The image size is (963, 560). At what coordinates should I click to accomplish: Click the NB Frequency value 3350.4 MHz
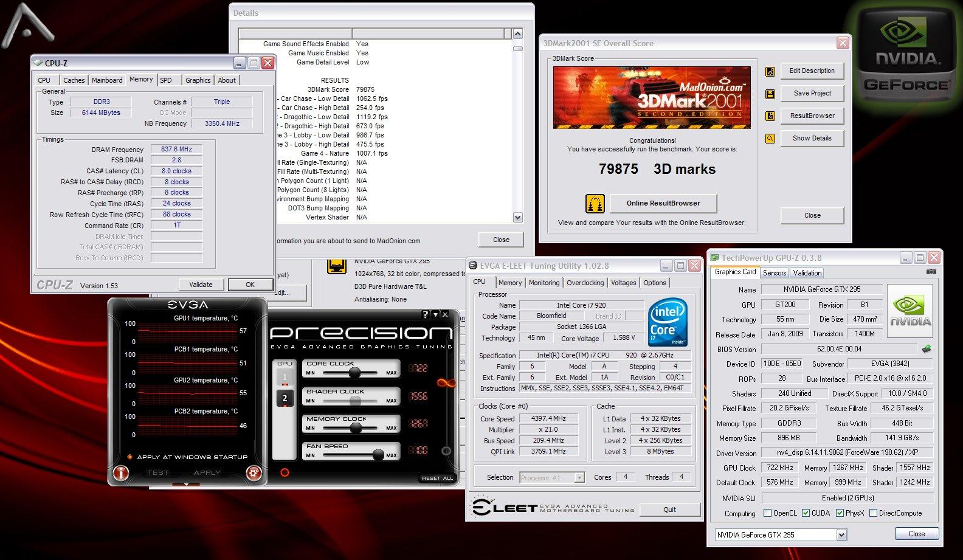coord(222,123)
